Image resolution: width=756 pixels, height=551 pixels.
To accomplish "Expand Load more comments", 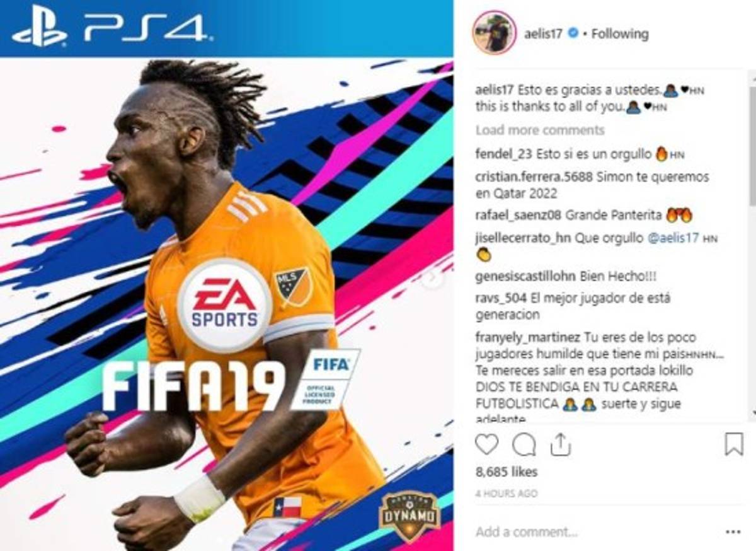I will coord(540,130).
